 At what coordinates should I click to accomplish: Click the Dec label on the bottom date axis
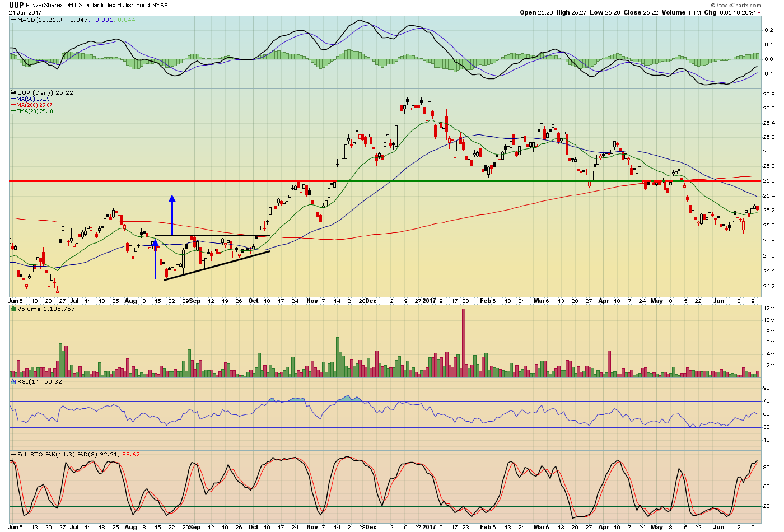(x=371, y=527)
